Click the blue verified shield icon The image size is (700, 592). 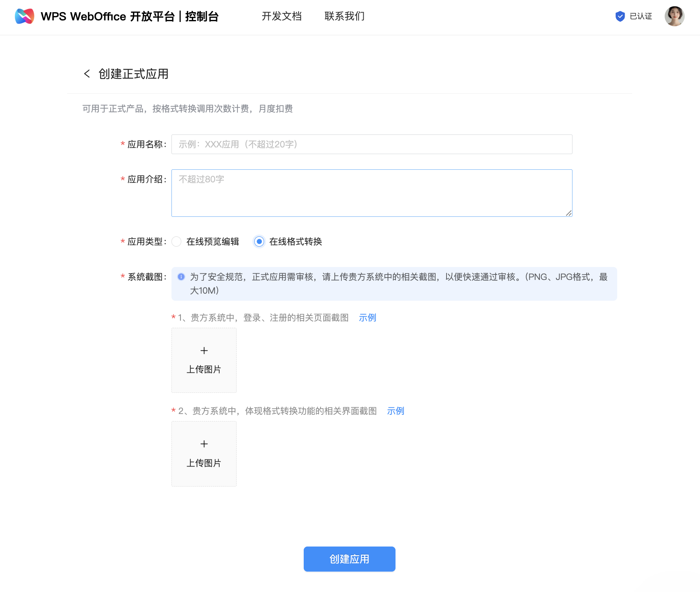[x=620, y=16]
